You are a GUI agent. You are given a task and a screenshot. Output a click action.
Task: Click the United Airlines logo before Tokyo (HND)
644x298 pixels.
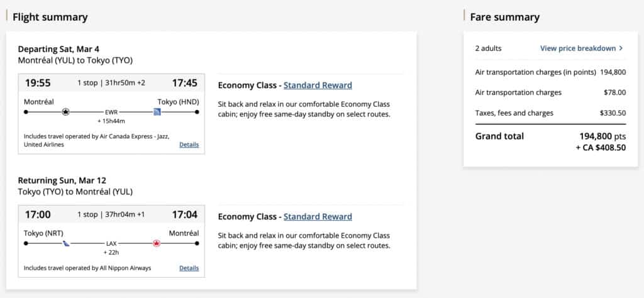(x=157, y=112)
